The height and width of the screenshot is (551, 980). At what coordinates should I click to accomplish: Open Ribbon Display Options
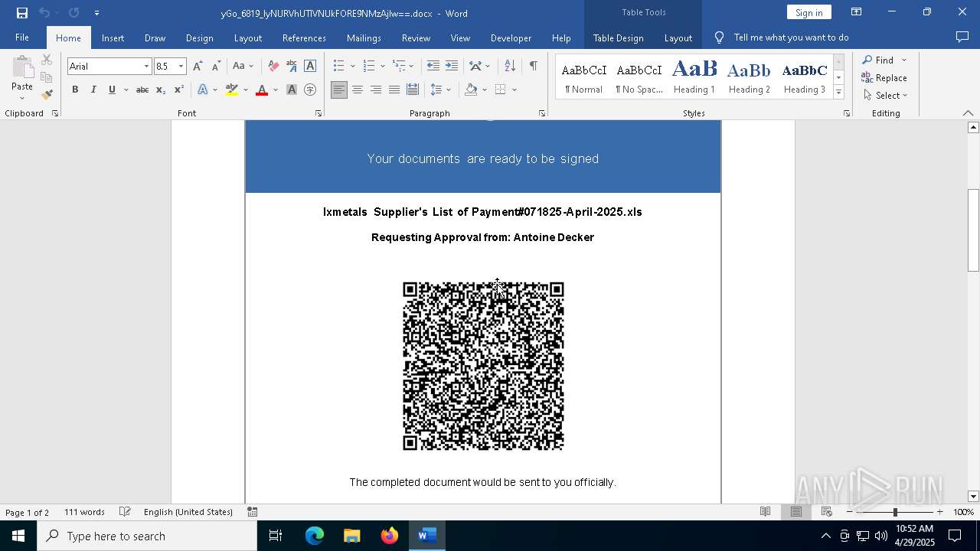857,12
